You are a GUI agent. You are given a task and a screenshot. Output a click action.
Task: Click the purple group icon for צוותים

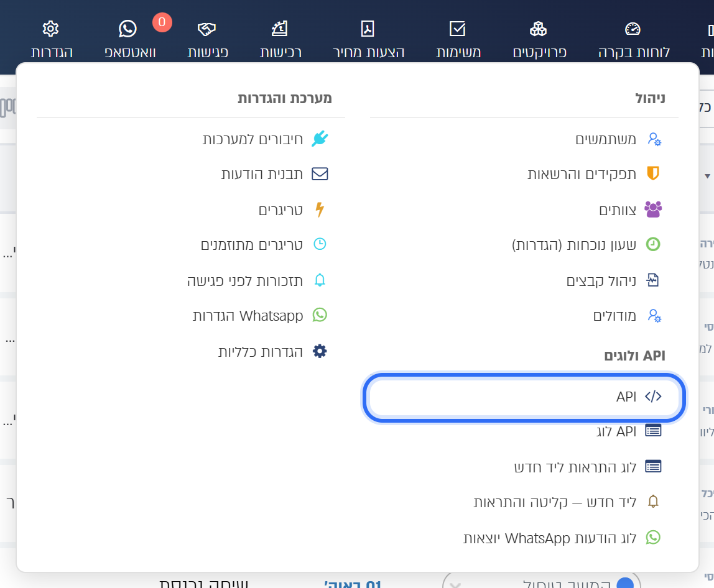click(653, 209)
